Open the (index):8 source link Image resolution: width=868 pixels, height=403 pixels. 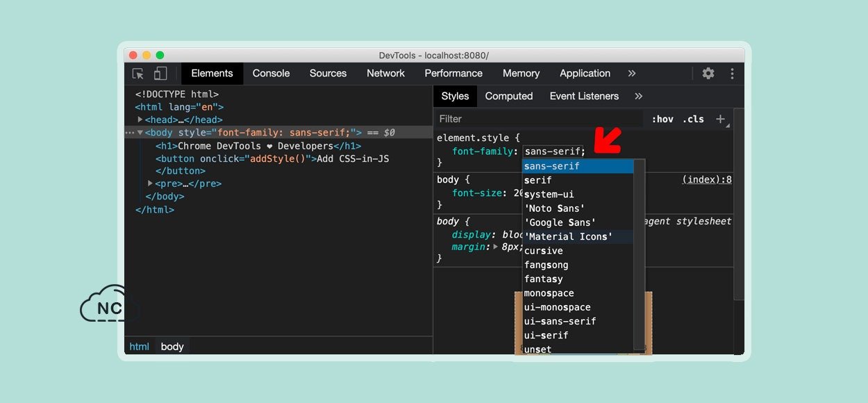click(x=706, y=180)
